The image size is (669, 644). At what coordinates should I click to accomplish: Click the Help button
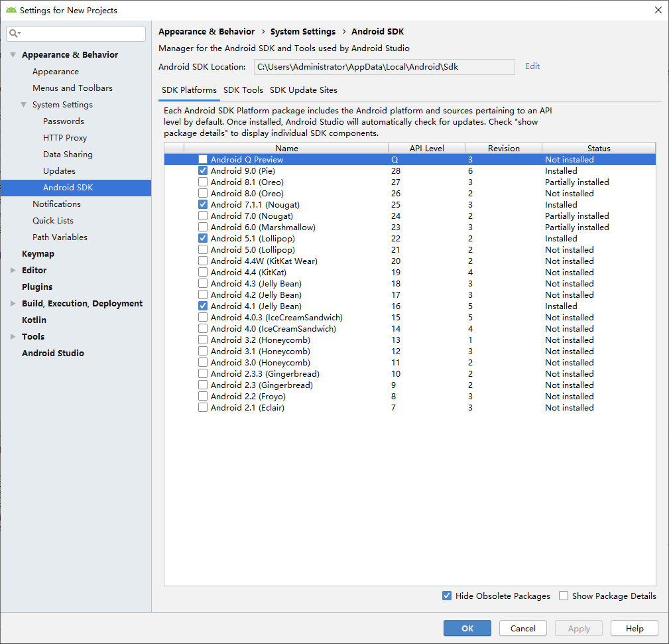click(x=635, y=628)
